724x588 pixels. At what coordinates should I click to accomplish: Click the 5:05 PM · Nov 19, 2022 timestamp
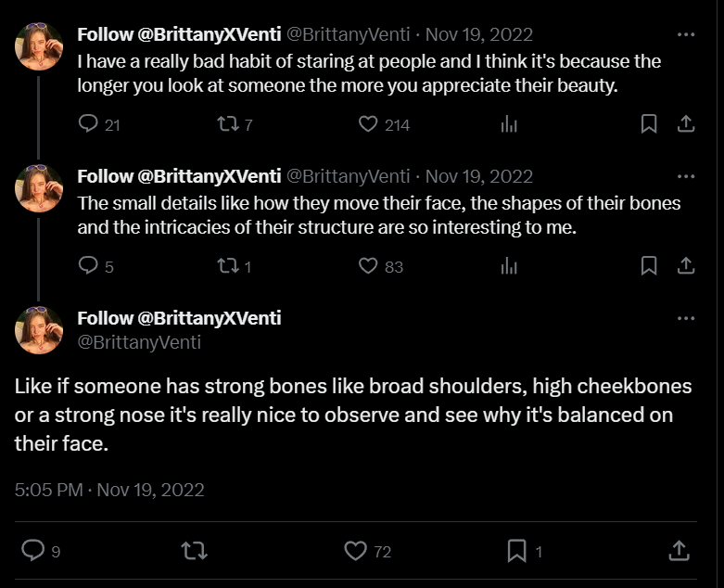click(109, 489)
